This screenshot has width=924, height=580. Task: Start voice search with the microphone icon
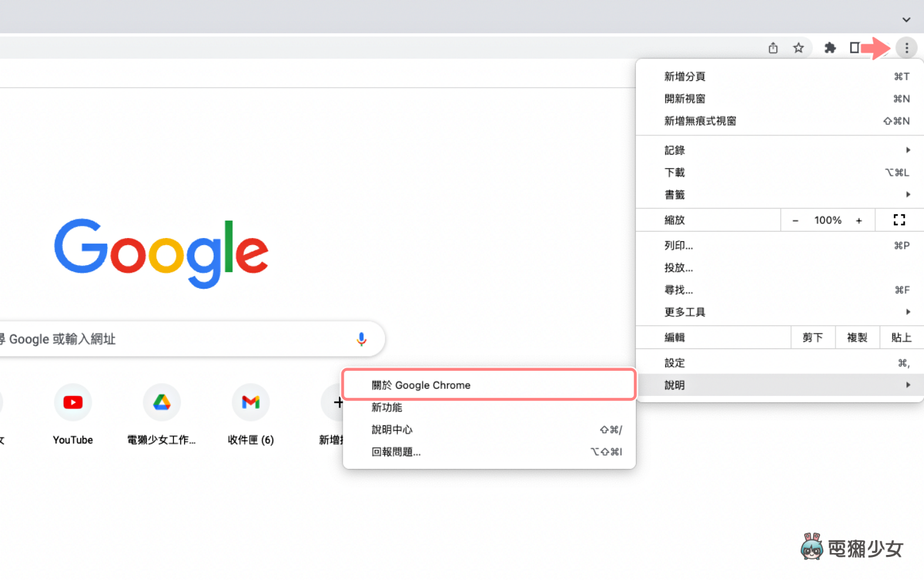(361, 339)
